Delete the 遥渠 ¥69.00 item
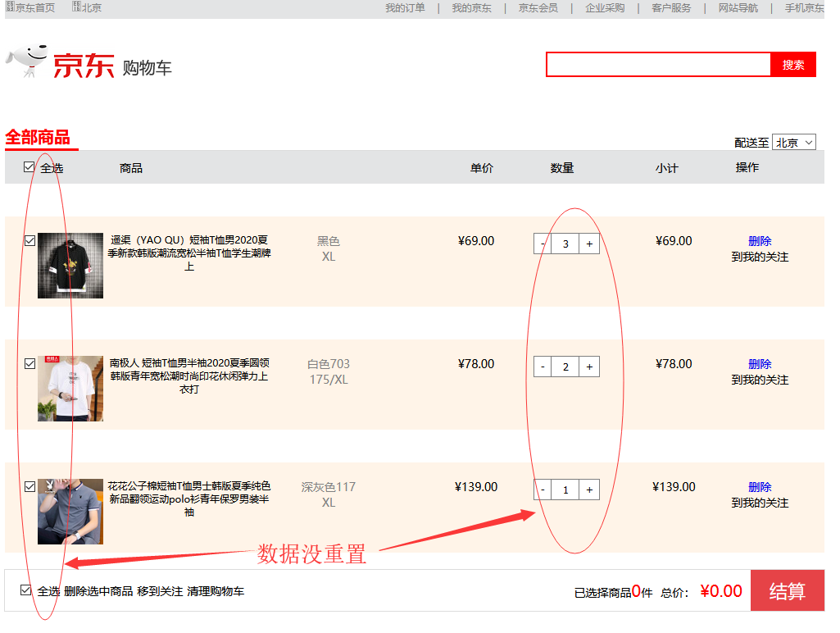 tap(760, 241)
